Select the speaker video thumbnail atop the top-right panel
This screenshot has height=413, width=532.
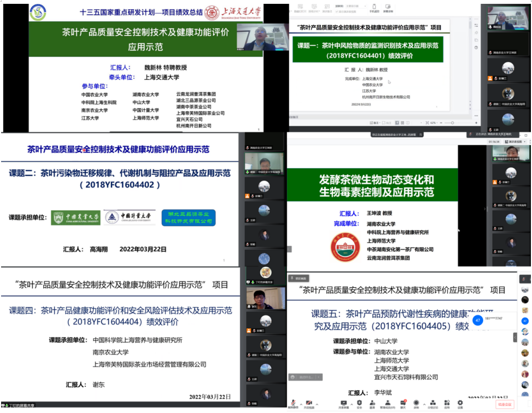pos(507,17)
